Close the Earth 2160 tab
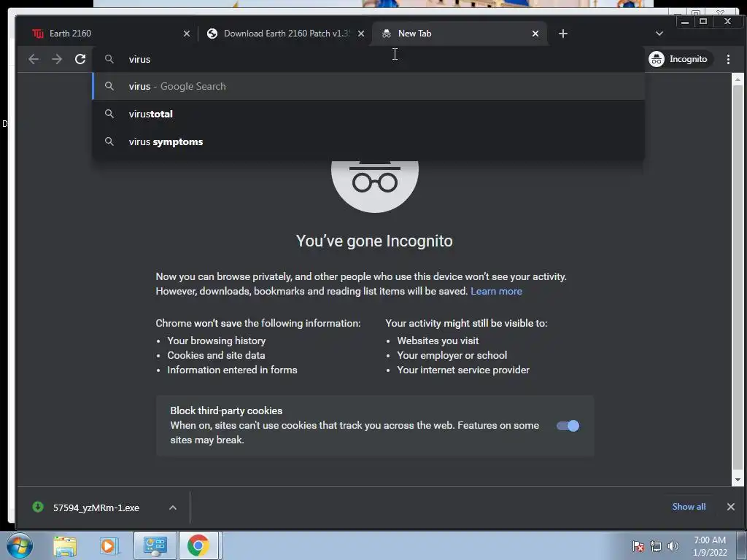Screen dimensions: 747x560 click(187, 34)
